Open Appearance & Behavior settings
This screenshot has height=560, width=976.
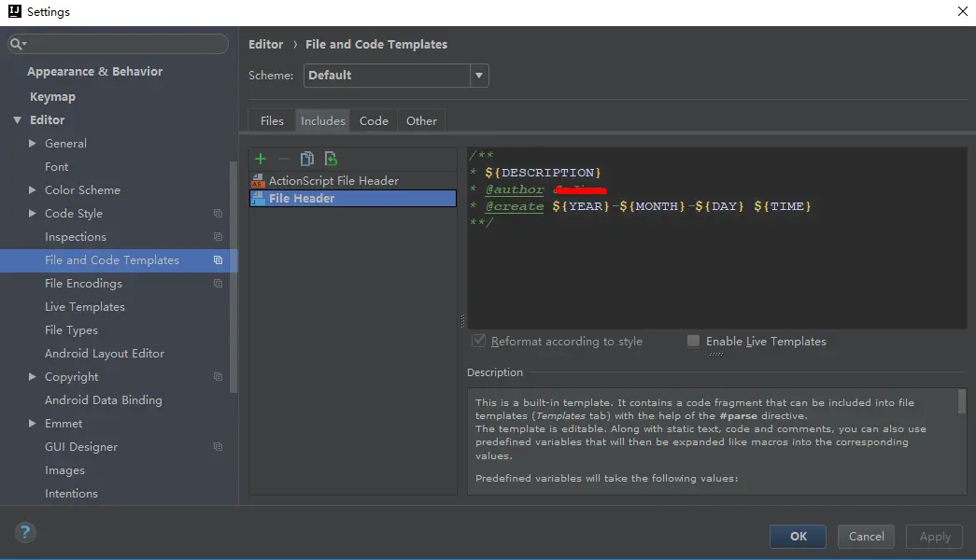click(x=94, y=72)
